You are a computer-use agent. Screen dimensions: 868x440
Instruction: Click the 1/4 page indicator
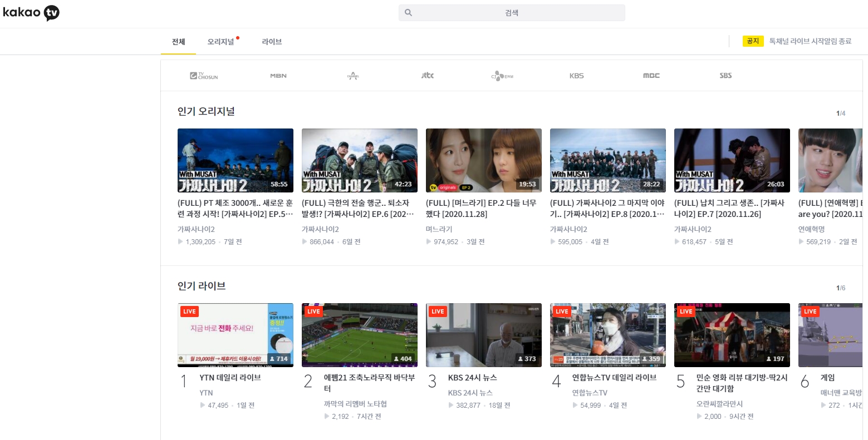(x=841, y=113)
